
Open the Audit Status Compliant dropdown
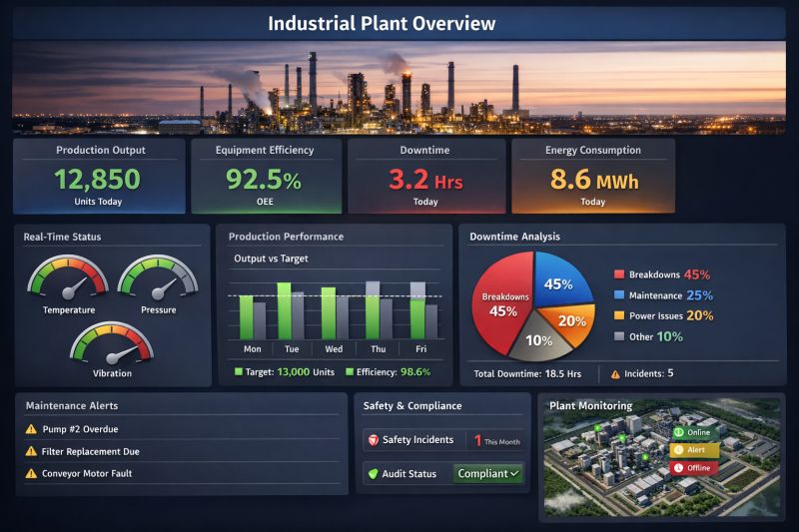coord(489,473)
